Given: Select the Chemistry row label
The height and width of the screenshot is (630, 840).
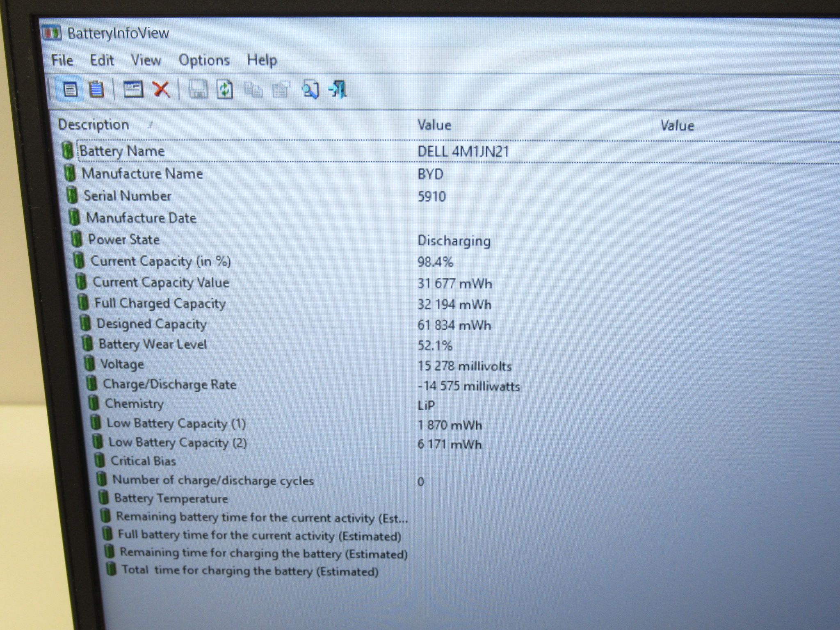Looking at the screenshot, I should coord(134,404).
